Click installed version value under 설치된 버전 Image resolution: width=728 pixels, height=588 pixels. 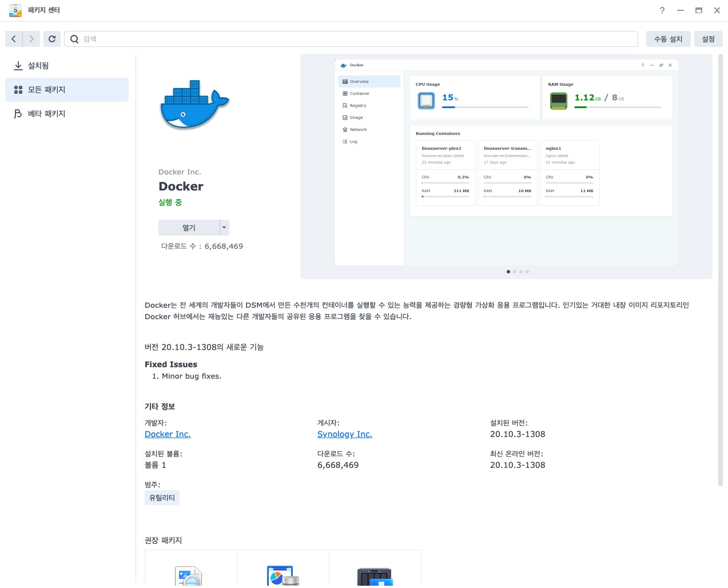[518, 434]
